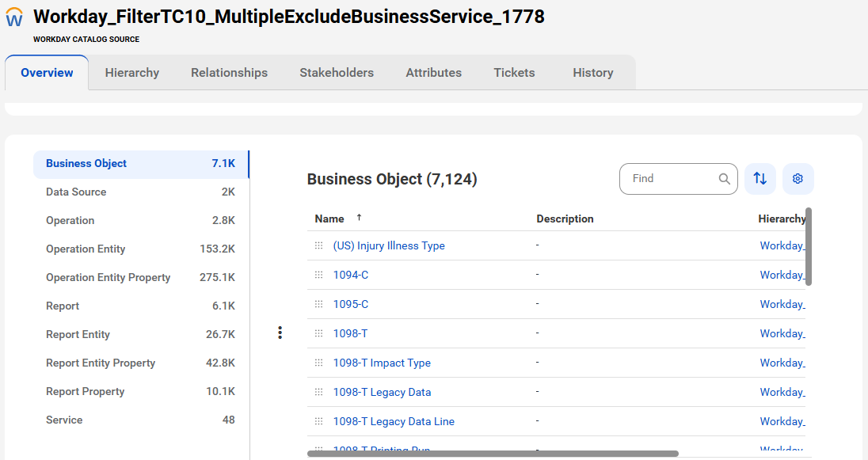Screen dimensions: 868x460
Task: Click the Hierarchy column header
Action: coord(782,219)
